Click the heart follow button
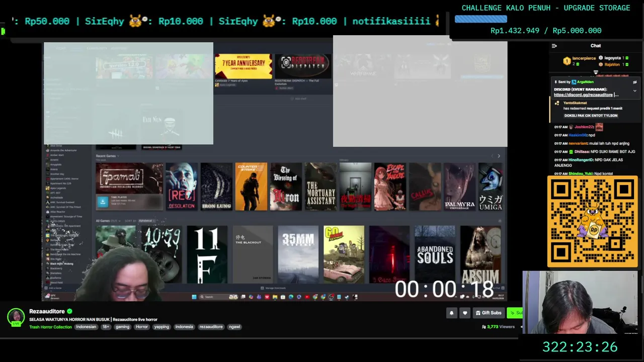Screen dimensions: 644x362 click(465, 313)
